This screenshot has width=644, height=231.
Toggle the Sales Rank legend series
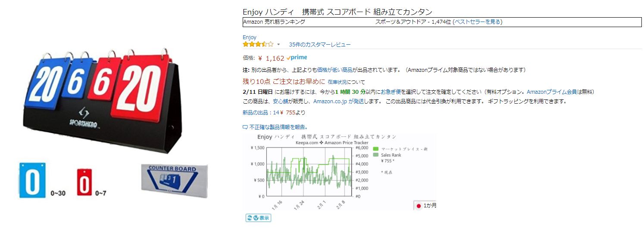click(x=391, y=155)
